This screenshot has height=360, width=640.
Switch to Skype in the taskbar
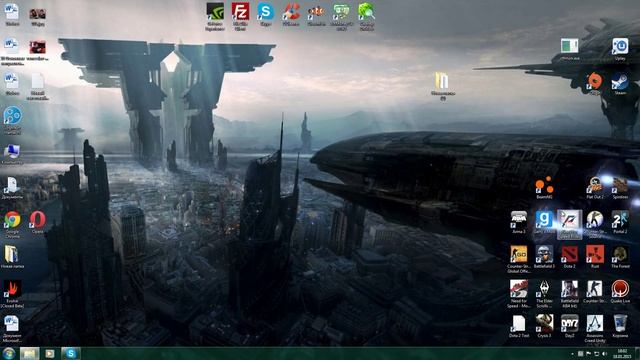point(71,353)
